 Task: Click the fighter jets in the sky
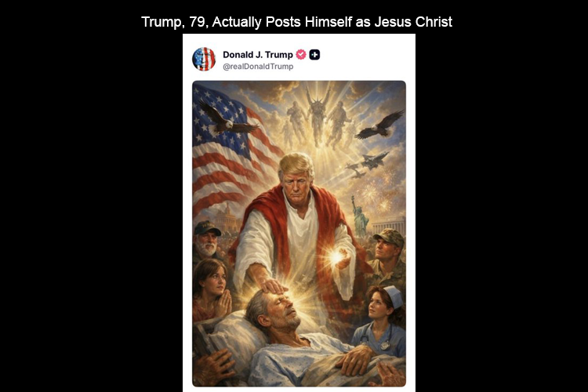tap(366, 164)
